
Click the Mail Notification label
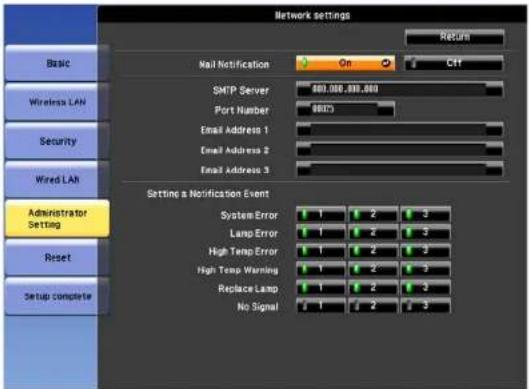coord(234,64)
